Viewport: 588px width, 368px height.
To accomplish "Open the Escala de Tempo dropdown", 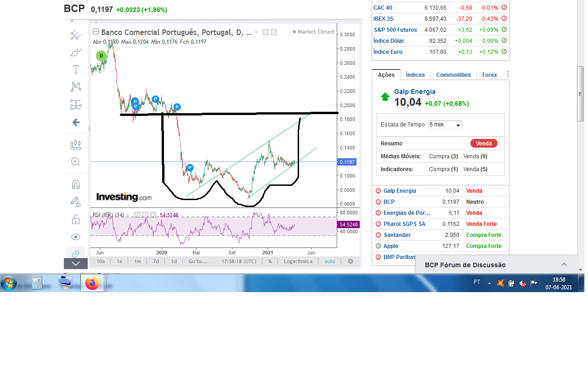I will pyautogui.click(x=445, y=125).
